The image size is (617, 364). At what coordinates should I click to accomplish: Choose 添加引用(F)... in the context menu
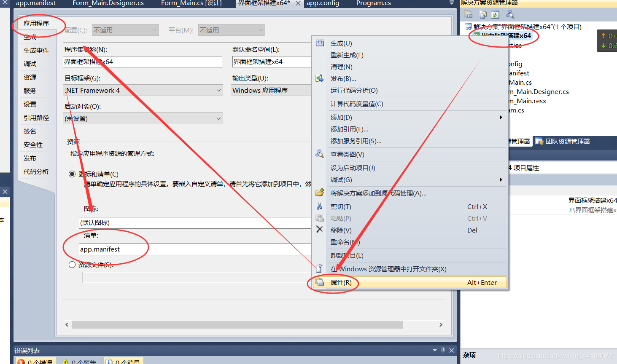tap(409, 129)
